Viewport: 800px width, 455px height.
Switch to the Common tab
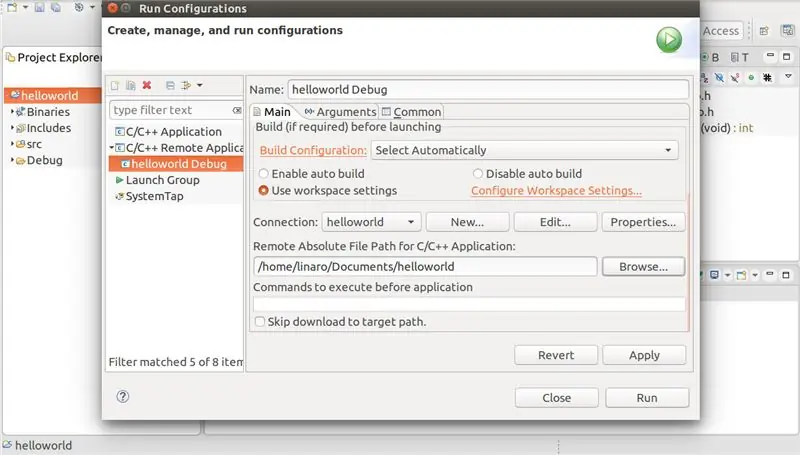412,112
